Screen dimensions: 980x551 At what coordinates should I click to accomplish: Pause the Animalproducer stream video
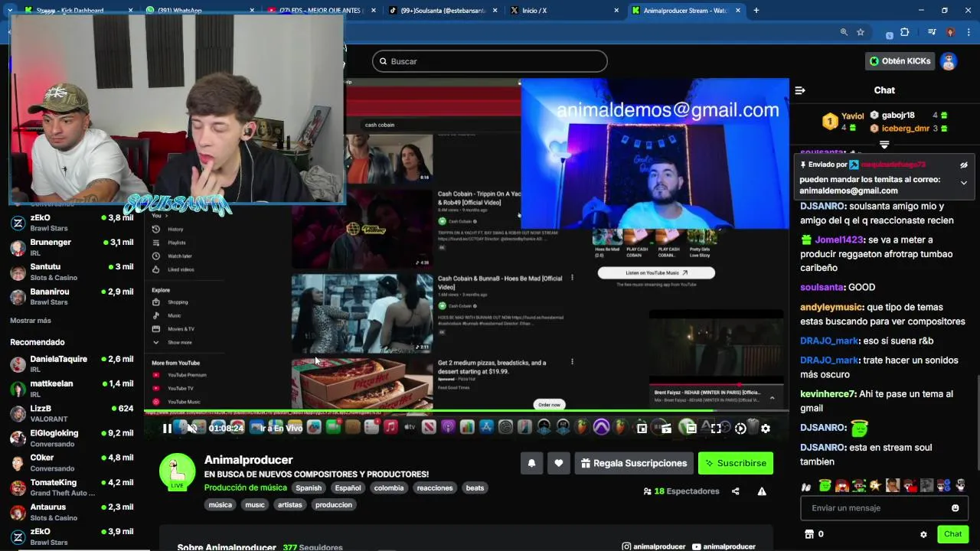click(x=167, y=429)
